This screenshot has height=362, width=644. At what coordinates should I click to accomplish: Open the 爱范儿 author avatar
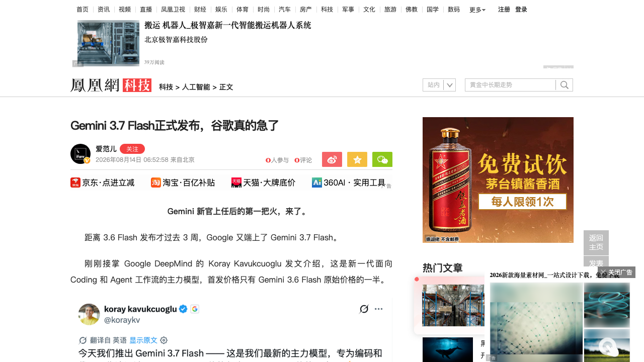click(x=80, y=154)
